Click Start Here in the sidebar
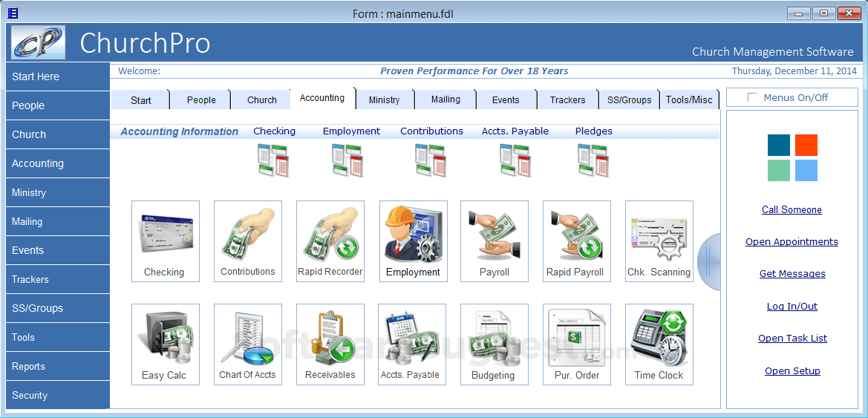Viewport: 868px width, 418px height. point(58,76)
